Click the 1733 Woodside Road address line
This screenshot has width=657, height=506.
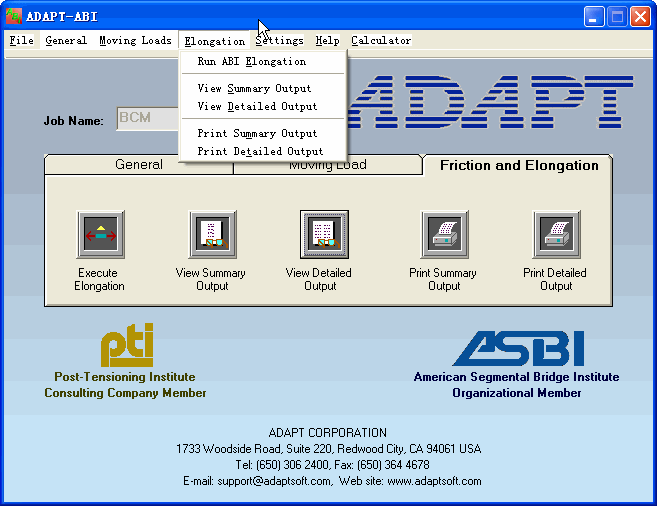(328, 449)
